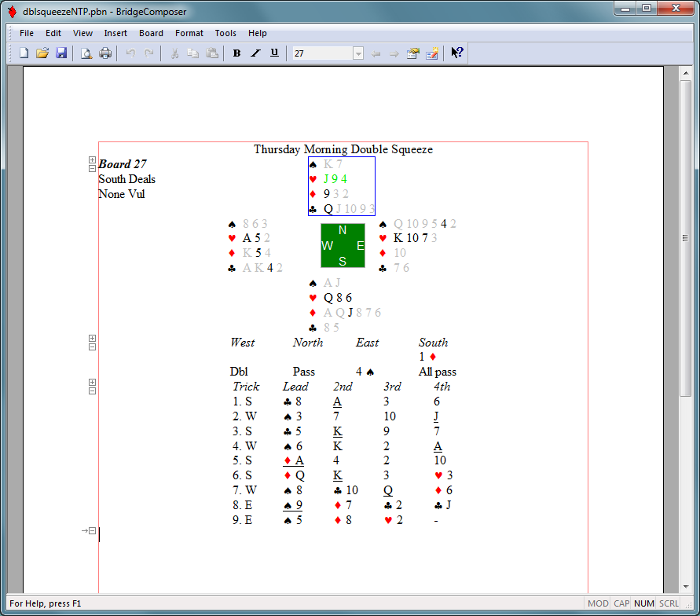This screenshot has height=616, width=700.
Task: Click the plus expander beside the Trick table
Action: click(x=92, y=382)
